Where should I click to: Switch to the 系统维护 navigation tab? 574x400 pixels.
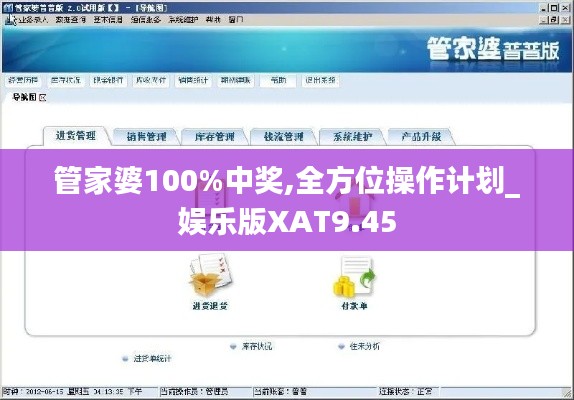point(353,137)
